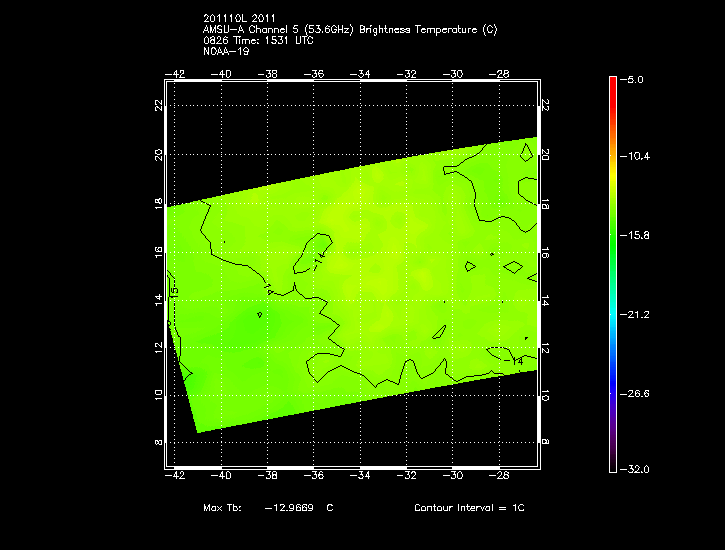Screen dimensions: 725x550
Task: Select the AMSU-A Channel 5 Brightness Temperature heading
Action: point(349,29)
